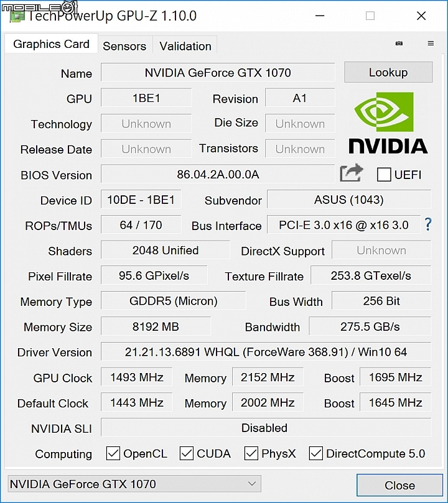Click Bus Width field 256 Bit
Image resolution: width=448 pixels, height=503 pixels.
(381, 301)
